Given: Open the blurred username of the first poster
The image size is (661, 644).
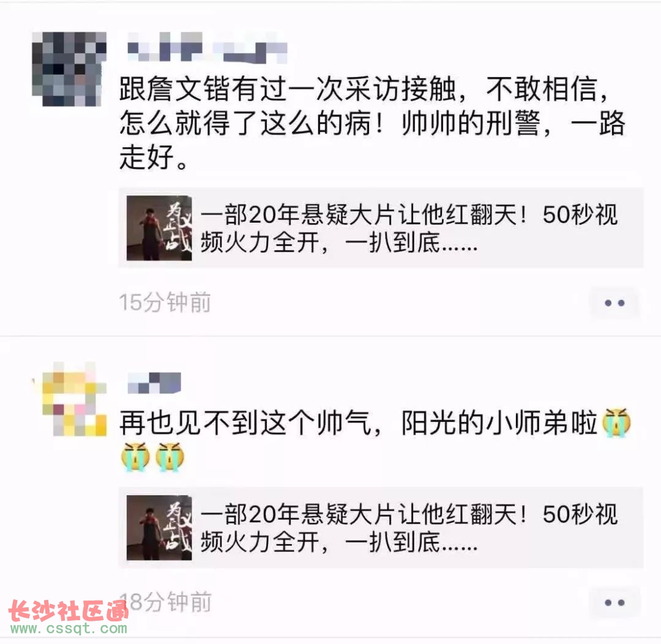Looking at the screenshot, I should point(207,48).
